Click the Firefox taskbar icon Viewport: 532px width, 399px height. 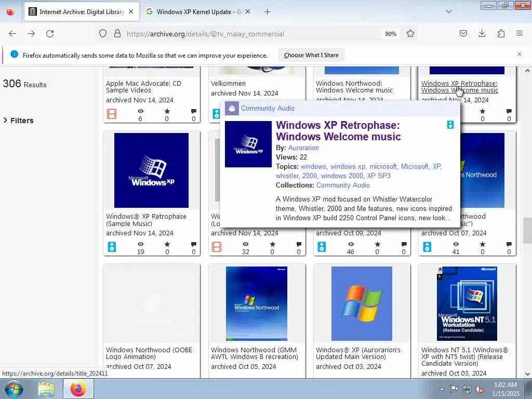coord(78,389)
